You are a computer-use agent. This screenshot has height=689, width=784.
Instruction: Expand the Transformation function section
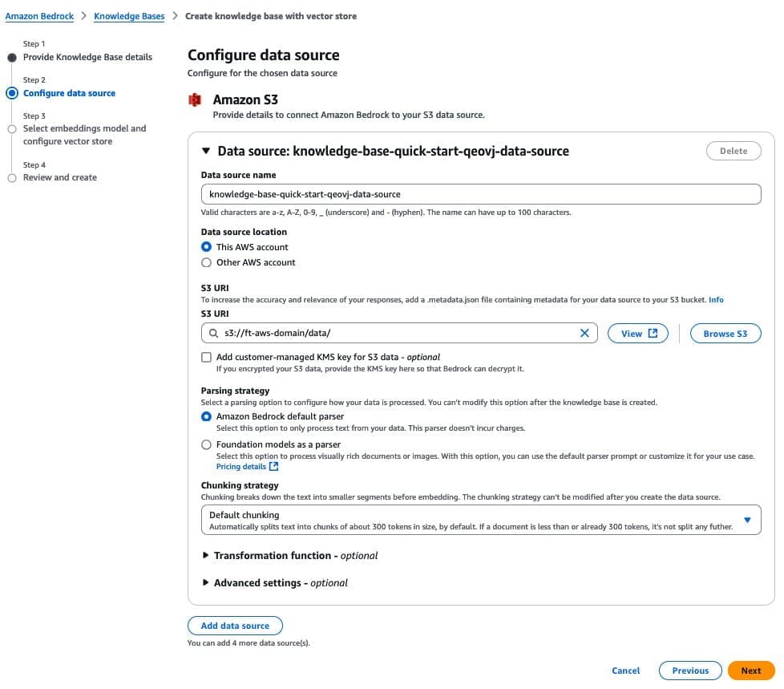click(x=207, y=554)
